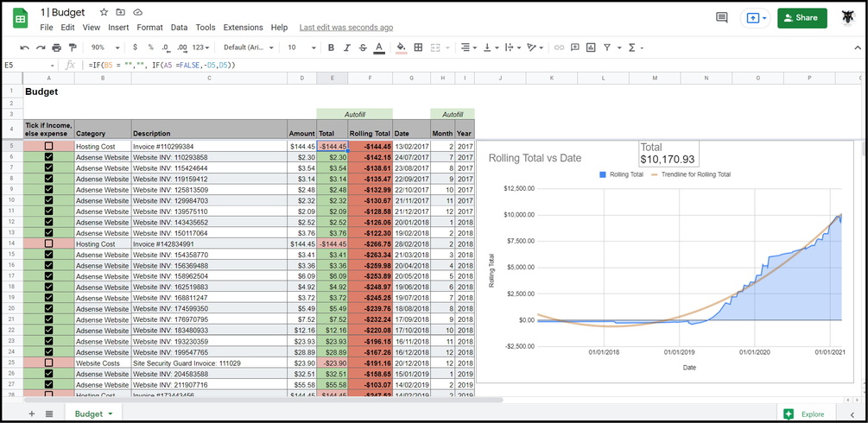Image resolution: width=868 pixels, height=423 pixels.
Task: Open the account avatar
Action: click(847, 18)
